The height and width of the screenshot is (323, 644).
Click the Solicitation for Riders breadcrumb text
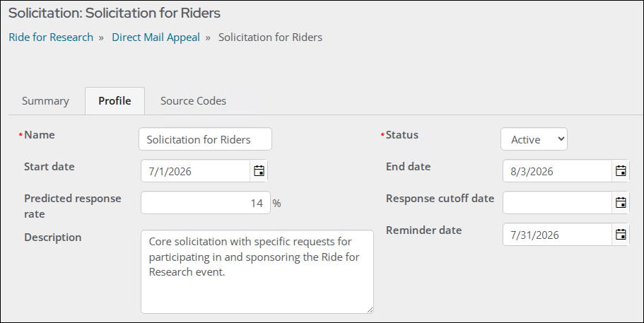click(270, 37)
